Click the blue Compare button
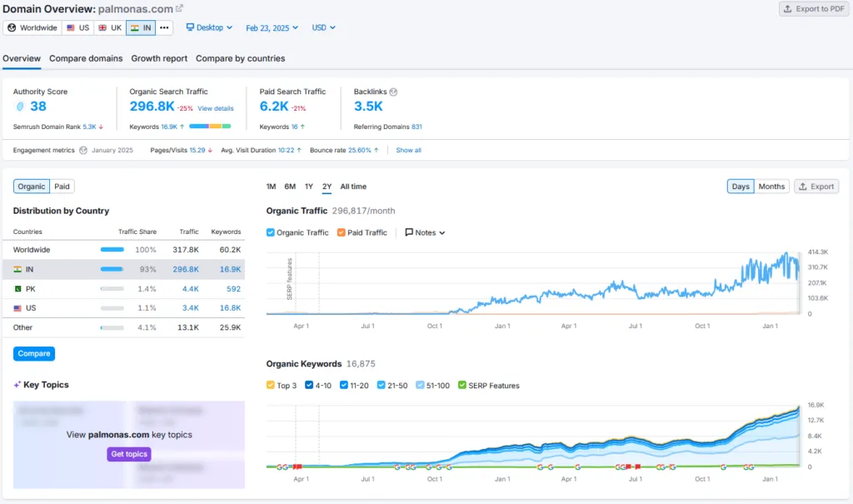853x504 pixels. coord(33,354)
